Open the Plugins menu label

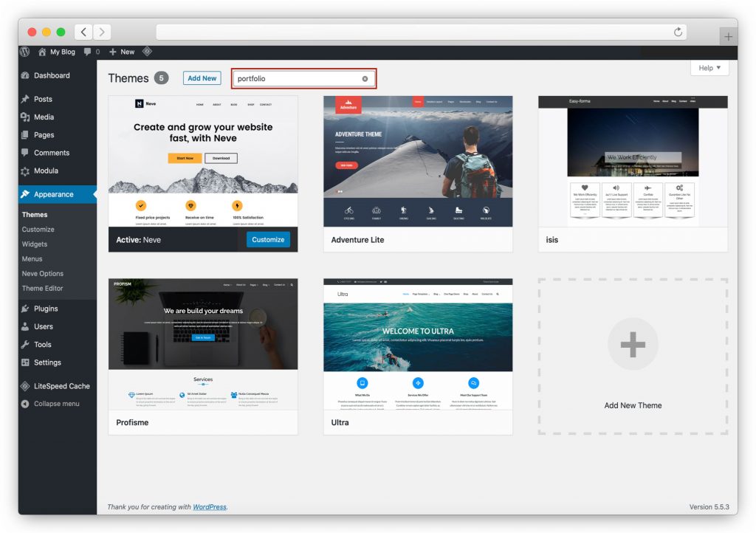(x=46, y=309)
